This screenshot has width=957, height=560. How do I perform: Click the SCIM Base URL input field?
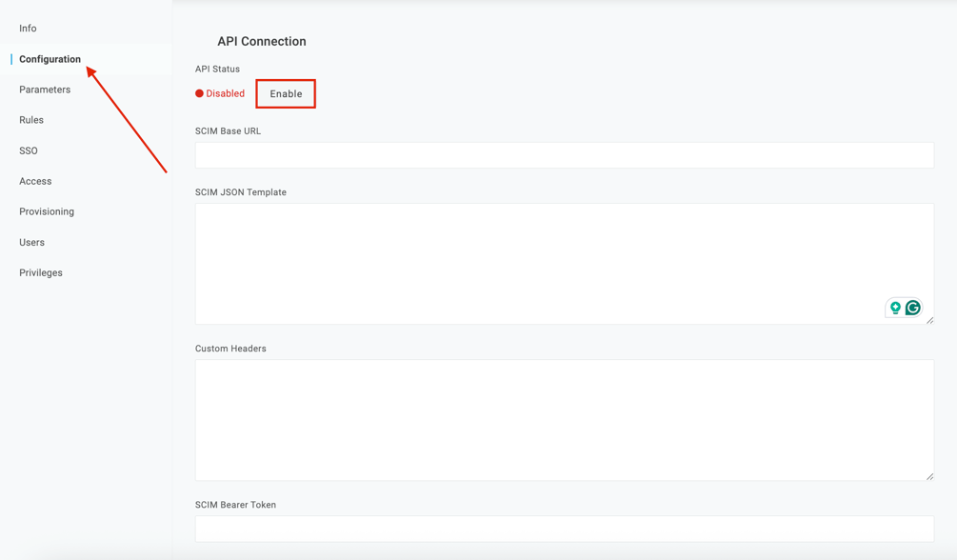point(564,154)
